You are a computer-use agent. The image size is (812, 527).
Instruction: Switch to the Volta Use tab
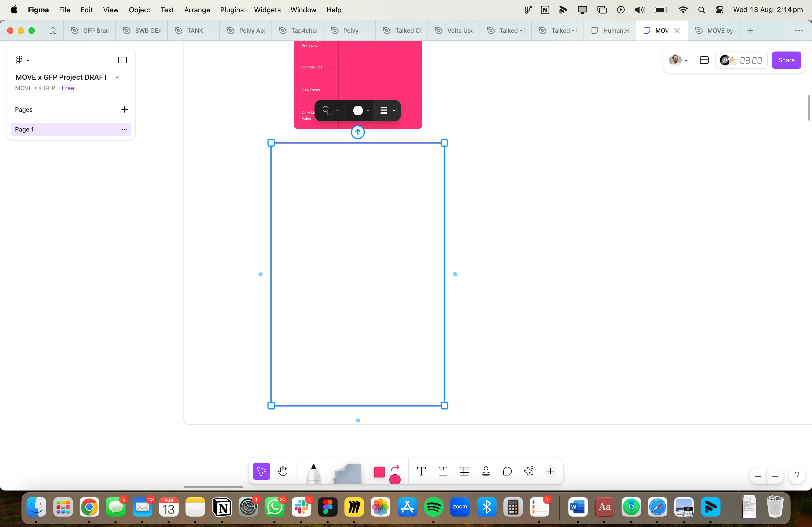pos(454,31)
